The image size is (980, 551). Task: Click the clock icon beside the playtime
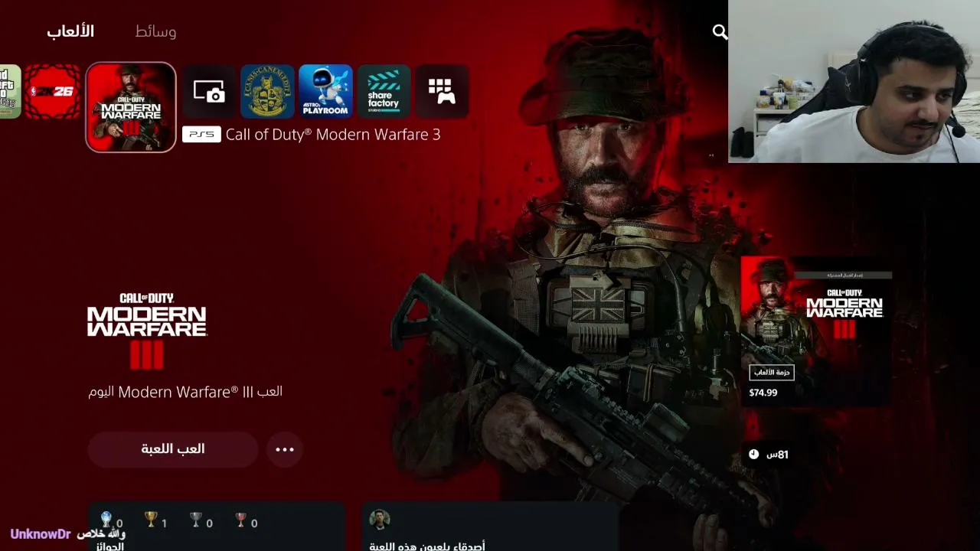pos(753,455)
